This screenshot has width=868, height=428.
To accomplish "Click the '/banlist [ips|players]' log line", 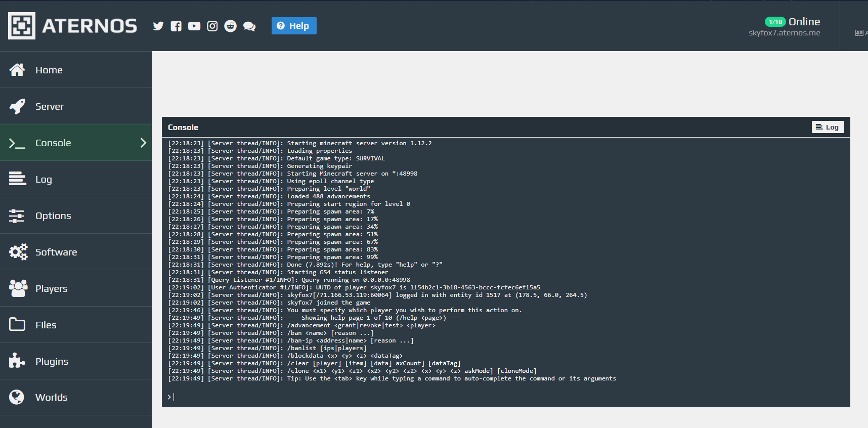I will click(267, 348).
